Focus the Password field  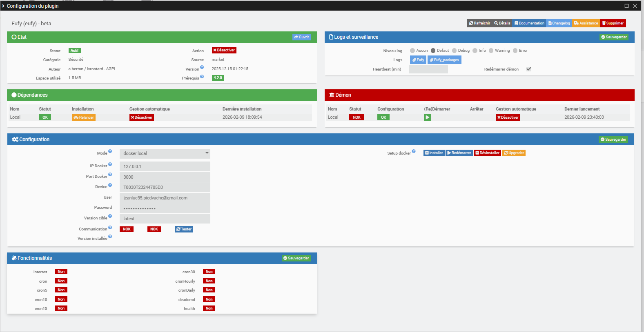pyautogui.click(x=165, y=208)
